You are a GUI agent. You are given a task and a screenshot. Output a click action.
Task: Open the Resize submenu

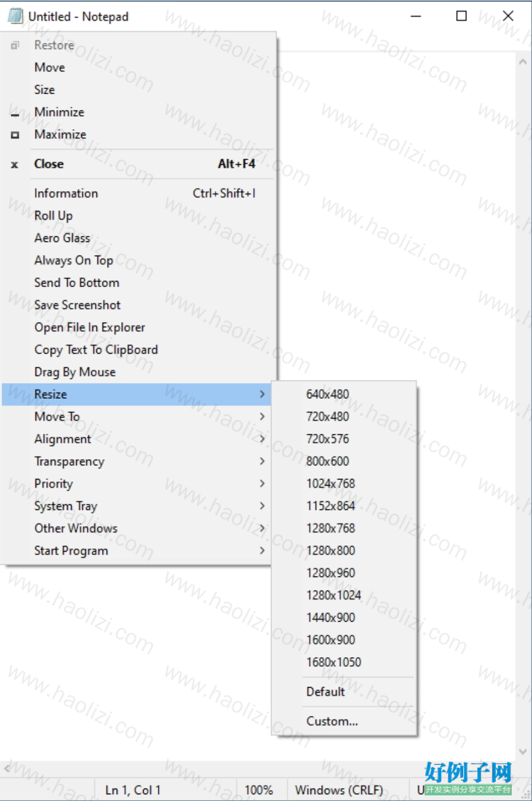click(x=137, y=394)
